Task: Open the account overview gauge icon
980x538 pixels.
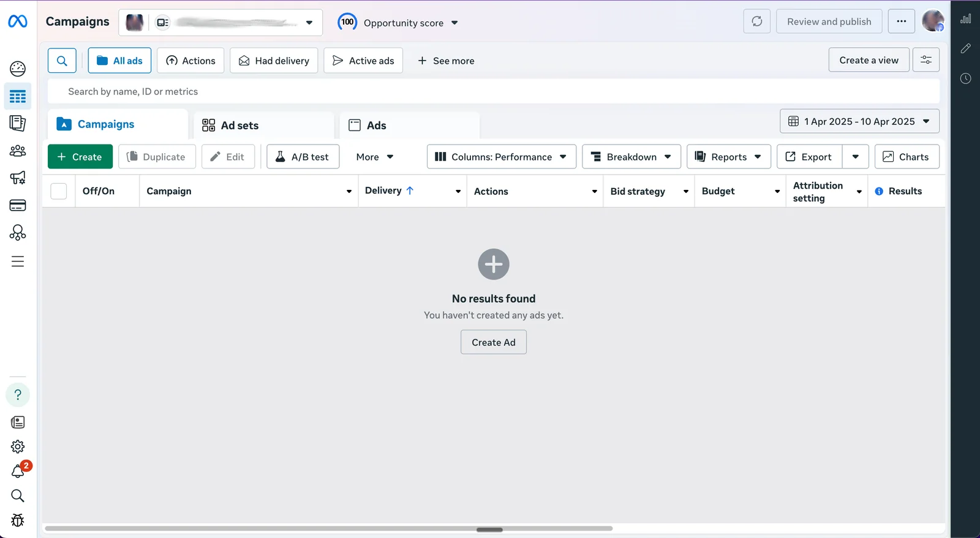Action: [x=18, y=69]
